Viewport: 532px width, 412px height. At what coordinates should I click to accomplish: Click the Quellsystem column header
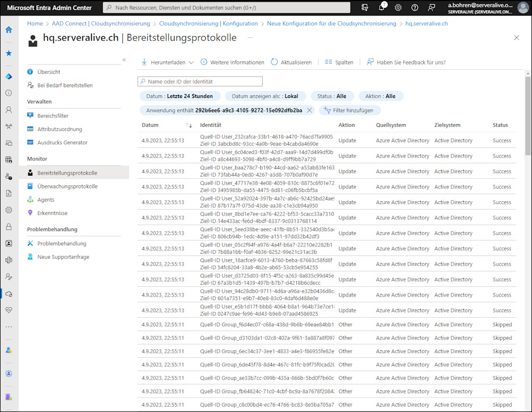391,125
